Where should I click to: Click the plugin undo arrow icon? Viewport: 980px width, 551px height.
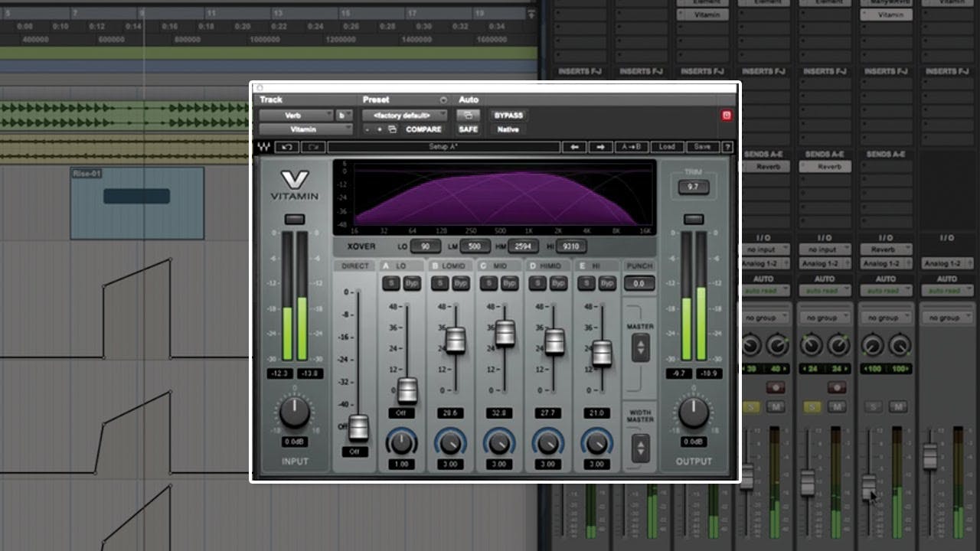287,147
